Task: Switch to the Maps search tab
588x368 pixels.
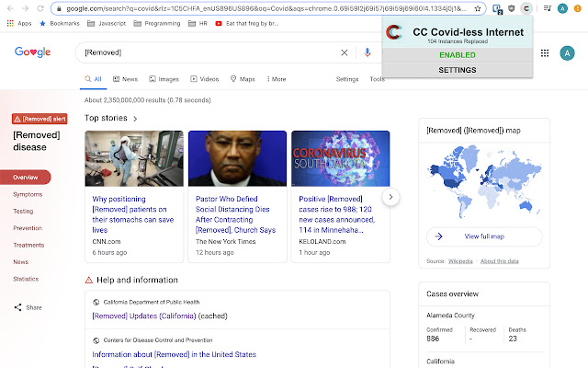Action: tap(243, 79)
